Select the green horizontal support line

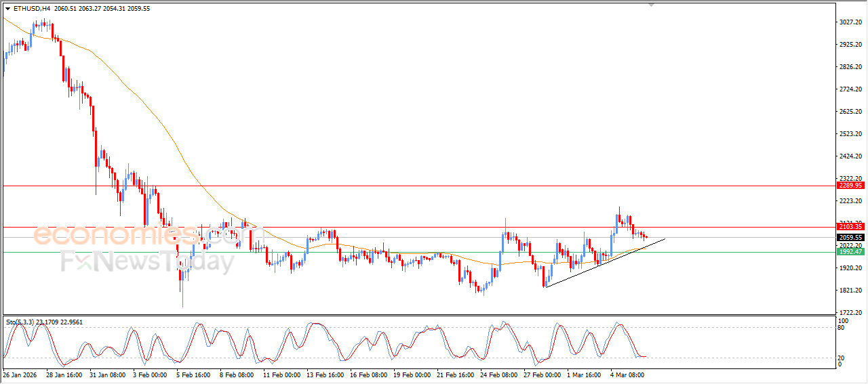click(x=407, y=253)
